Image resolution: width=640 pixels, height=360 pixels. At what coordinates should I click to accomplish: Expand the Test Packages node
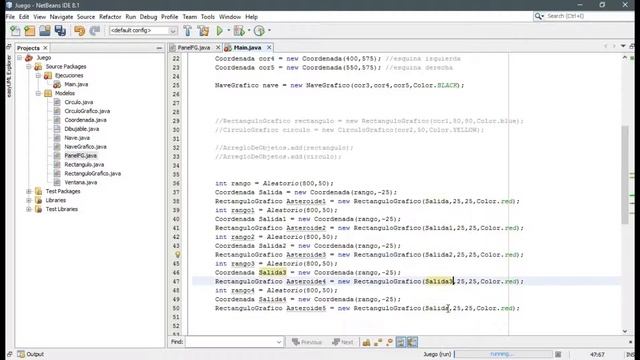click(x=29, y=191)
